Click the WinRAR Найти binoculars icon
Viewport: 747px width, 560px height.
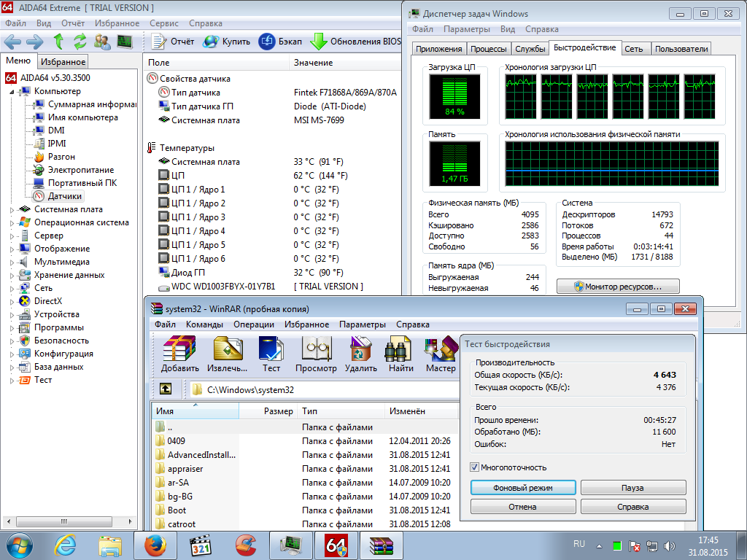click(400, 354)
